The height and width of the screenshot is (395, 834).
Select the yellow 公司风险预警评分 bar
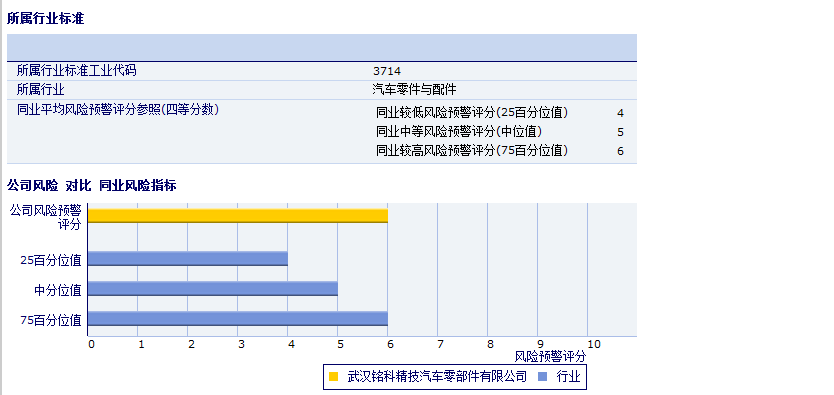point(238,216)
